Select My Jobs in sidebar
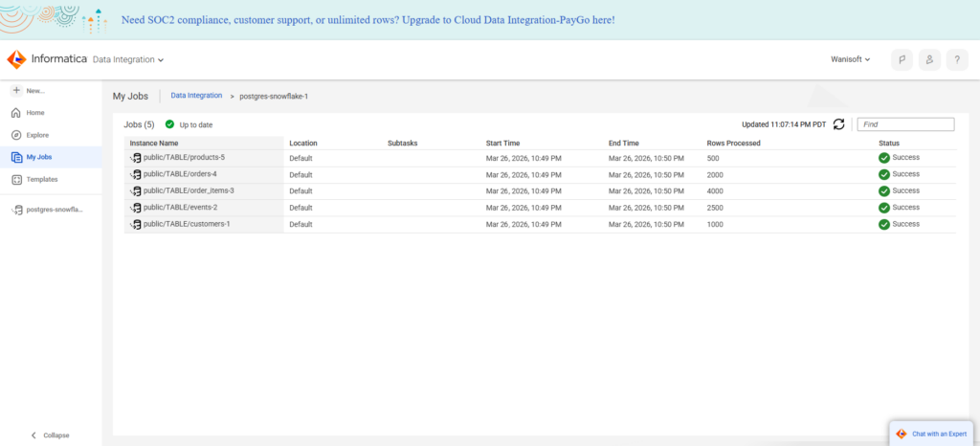Image resolution: width=980 pixels, height=446 pixels. [51, 157]
